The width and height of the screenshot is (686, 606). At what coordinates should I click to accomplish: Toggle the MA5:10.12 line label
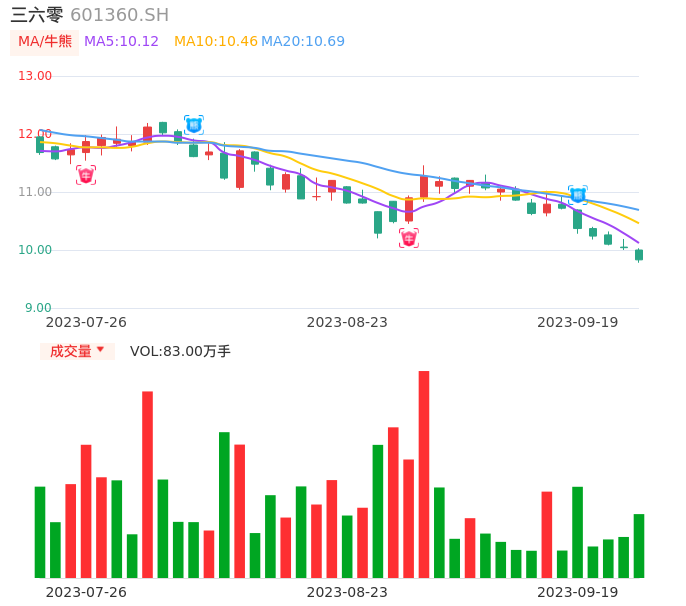pyautogui.click(x=121, y=42)
